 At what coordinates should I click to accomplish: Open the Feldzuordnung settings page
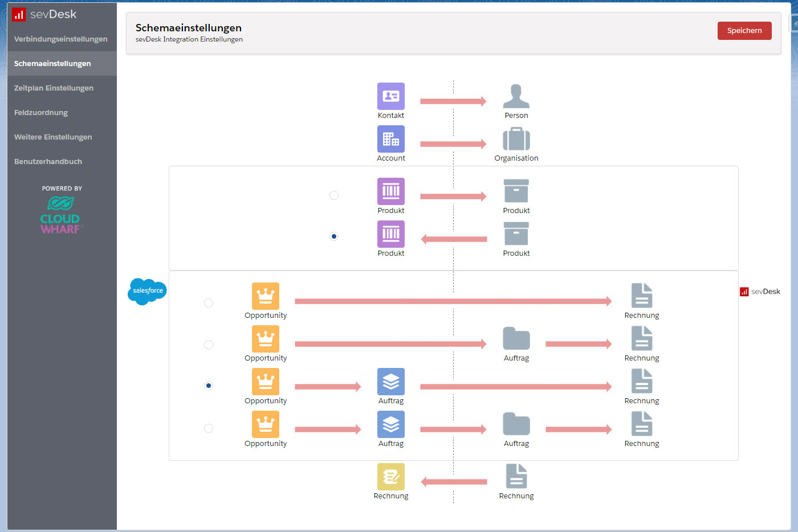click(x=41, y=112)
